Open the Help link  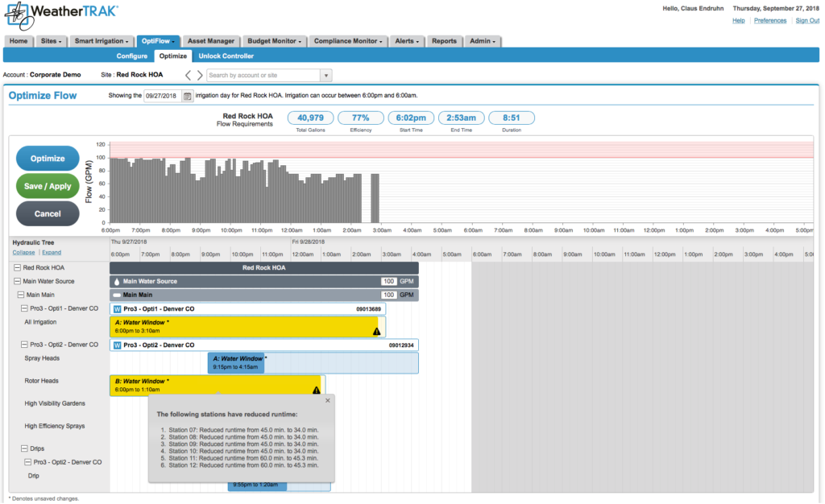739,20
